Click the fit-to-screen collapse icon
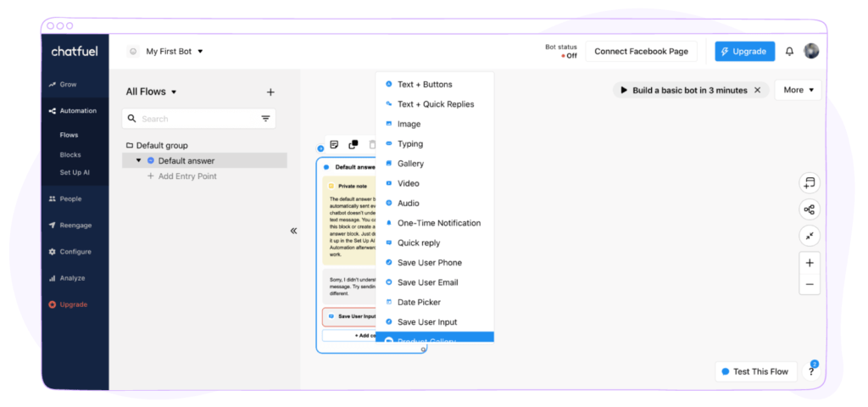This screenshot has width=868, height=407. click(x=810, y=236)
